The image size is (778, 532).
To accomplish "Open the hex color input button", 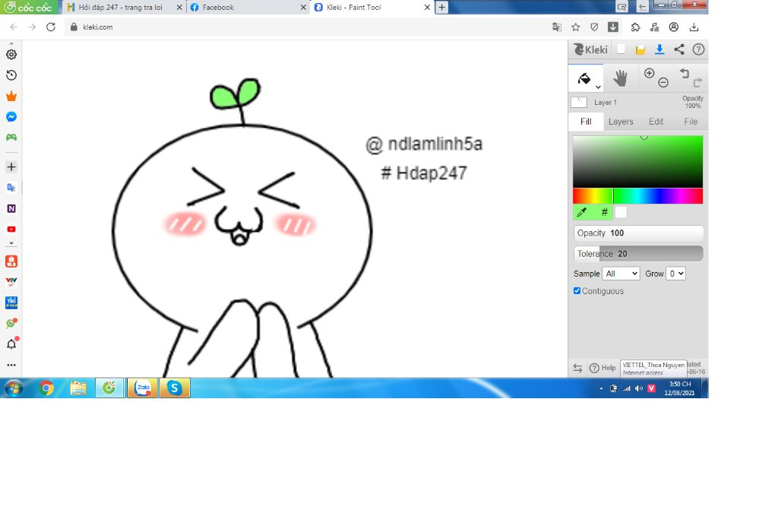I will (x=604, y=212).
